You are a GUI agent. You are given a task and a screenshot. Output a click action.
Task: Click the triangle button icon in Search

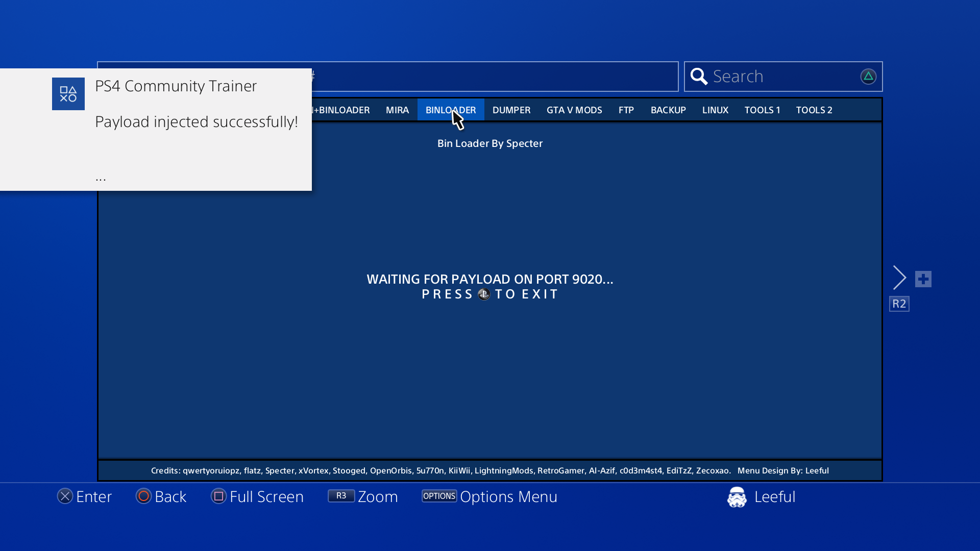(x=868, y=77)
